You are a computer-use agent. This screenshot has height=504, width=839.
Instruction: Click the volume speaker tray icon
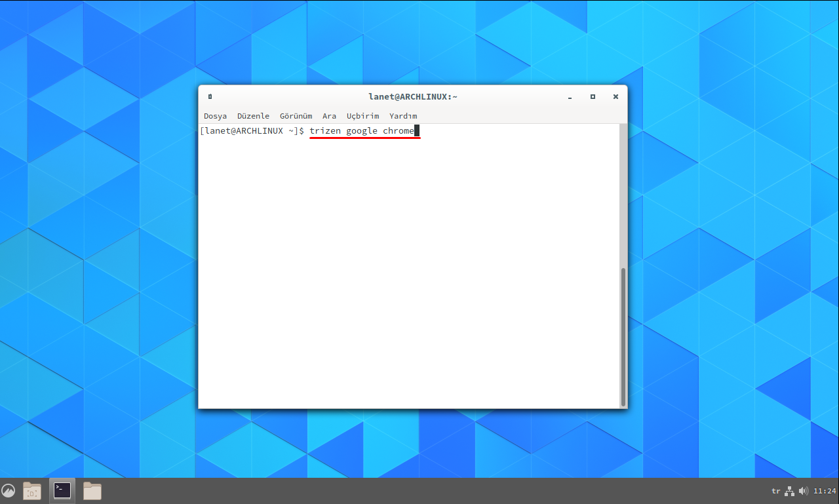[804, 491]
